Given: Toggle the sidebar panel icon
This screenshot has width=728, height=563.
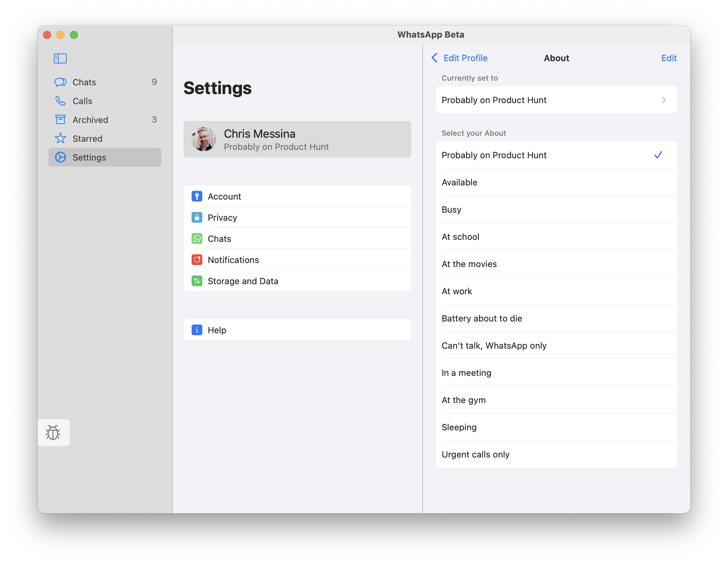Looking at the screenshot, I should 60,58.
